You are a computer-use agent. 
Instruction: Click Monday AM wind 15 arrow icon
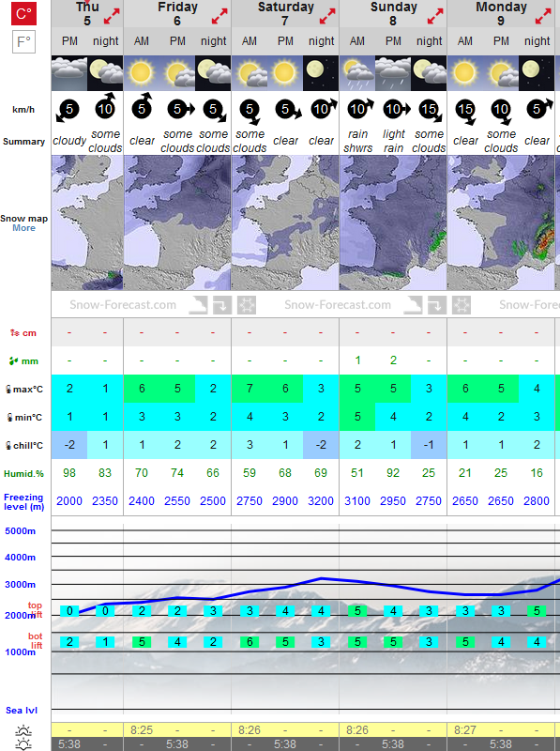466,113
